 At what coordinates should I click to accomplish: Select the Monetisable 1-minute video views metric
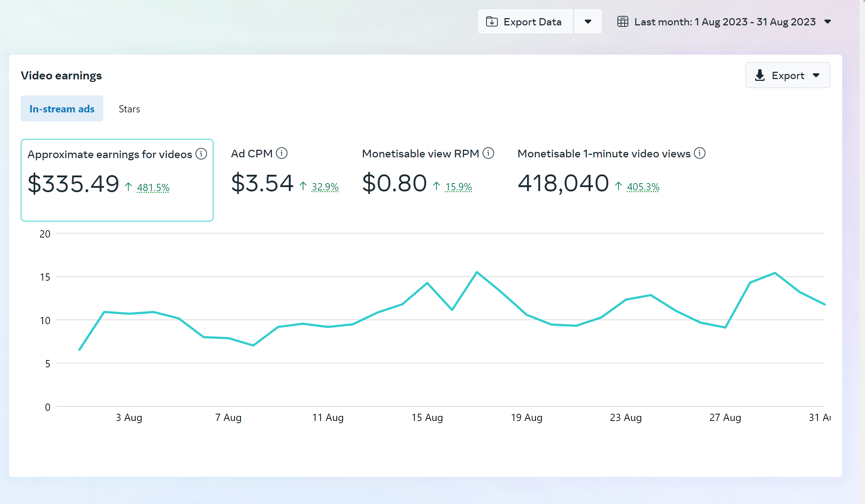[604, 153]
